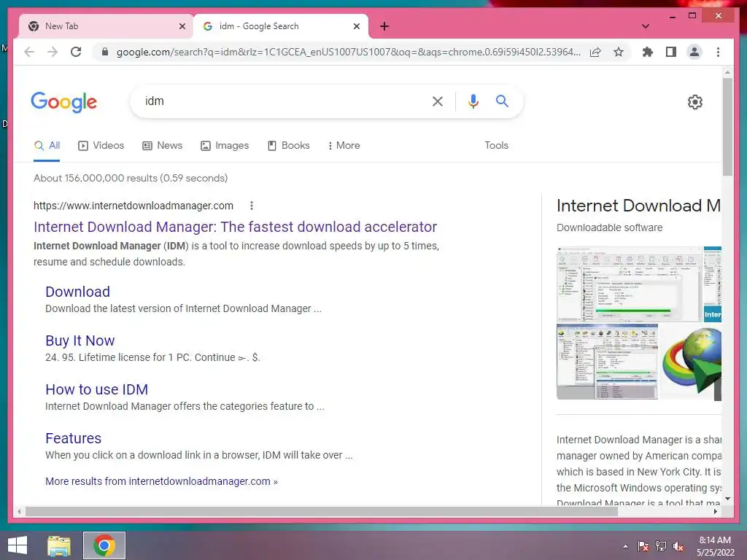This screenshot has width=747, height=560.
Task: Click the Google logo
Action: pyautogui.click(x=64, y=102)
